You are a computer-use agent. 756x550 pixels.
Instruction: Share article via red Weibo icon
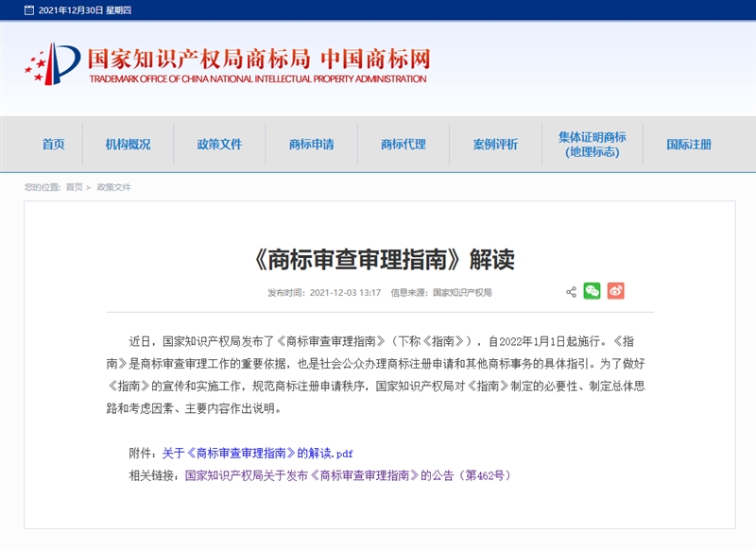[x=615, y=291]
